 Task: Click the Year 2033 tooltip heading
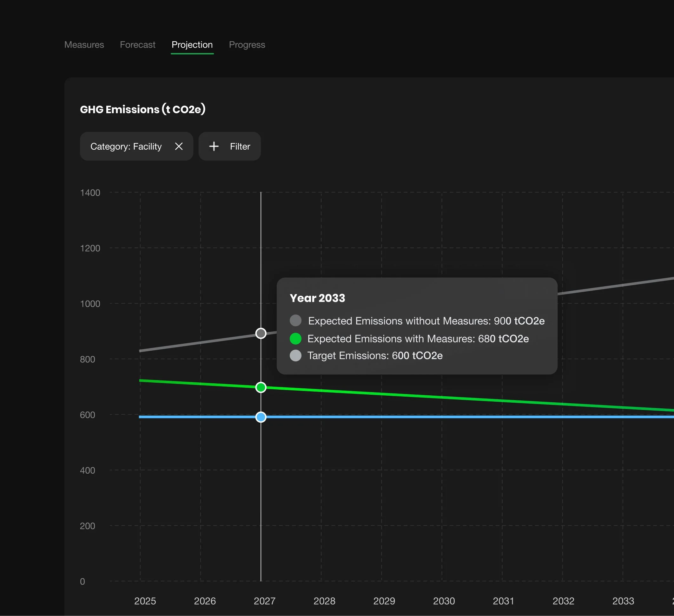[317, 298]
